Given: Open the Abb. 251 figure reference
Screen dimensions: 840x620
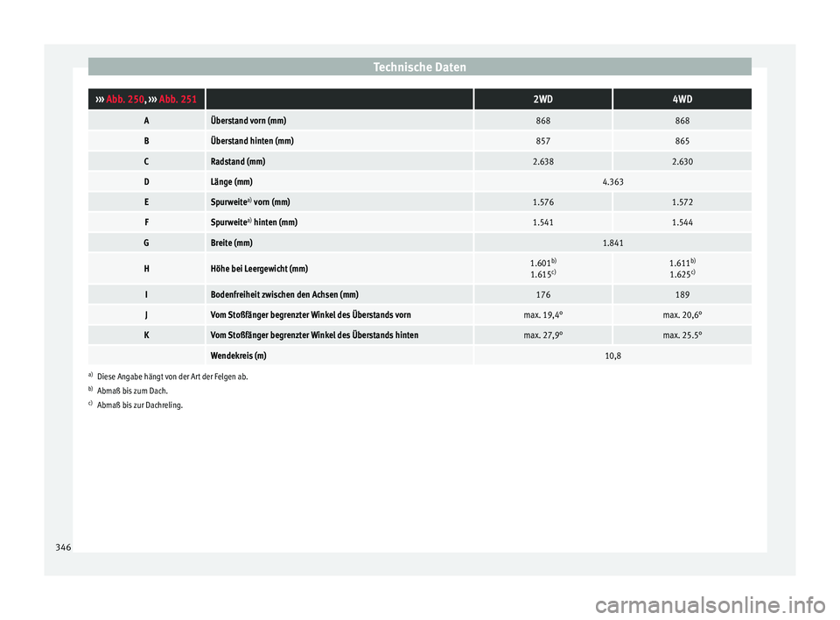Looking at the screenshot, I should click(178, 99).
